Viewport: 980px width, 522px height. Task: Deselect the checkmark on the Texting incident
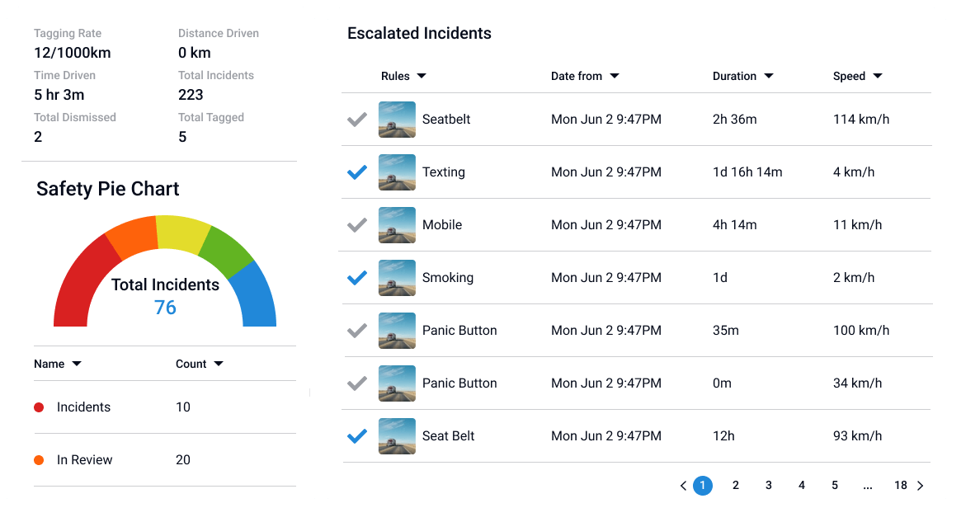tap(356, 172)
